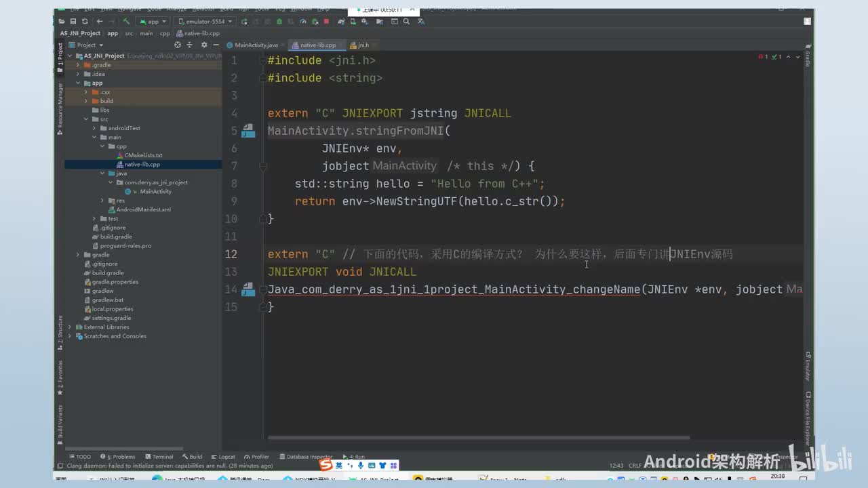The image size is (868, 488).
Task: Click the error indicator in editor corner
Action: pyautogui.click(x=762, y=57)
